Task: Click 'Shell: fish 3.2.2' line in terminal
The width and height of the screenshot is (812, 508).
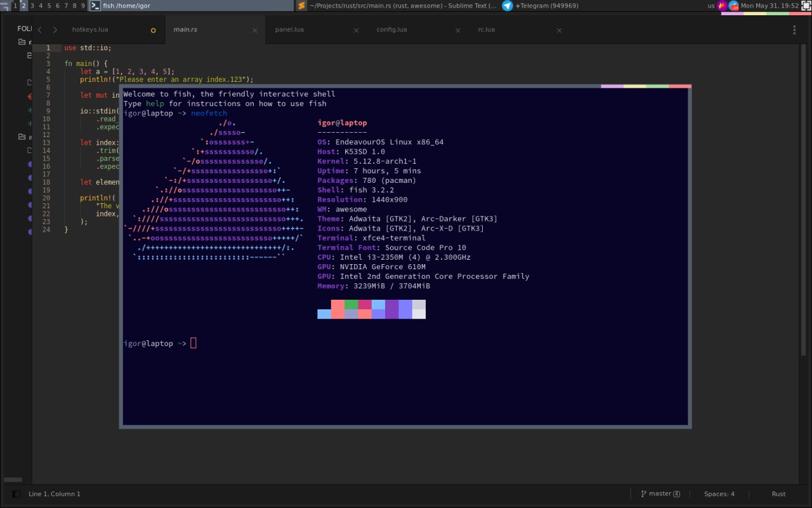Action: pos(355,190)
